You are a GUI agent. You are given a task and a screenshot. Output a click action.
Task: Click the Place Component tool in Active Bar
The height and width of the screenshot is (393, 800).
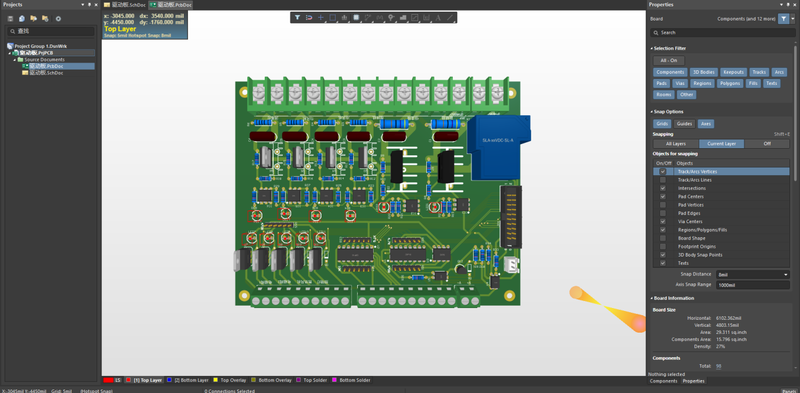(x=356, y=17)
